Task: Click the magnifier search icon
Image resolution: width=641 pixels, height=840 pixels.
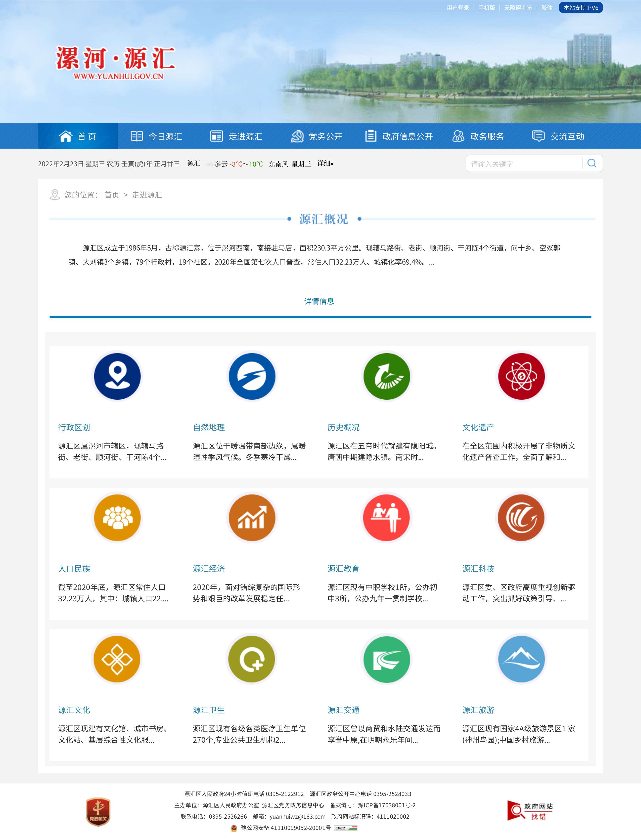Action: (592, 163)
